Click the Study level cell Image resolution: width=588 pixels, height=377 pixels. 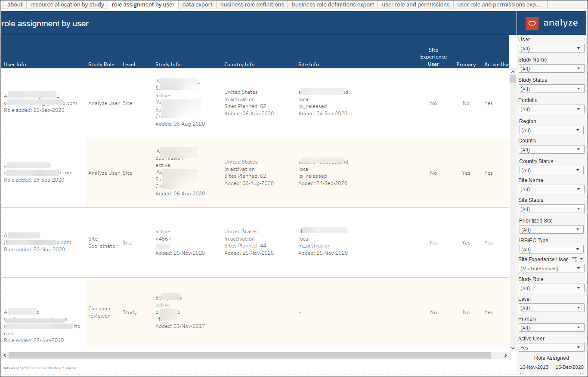(130, 312)
